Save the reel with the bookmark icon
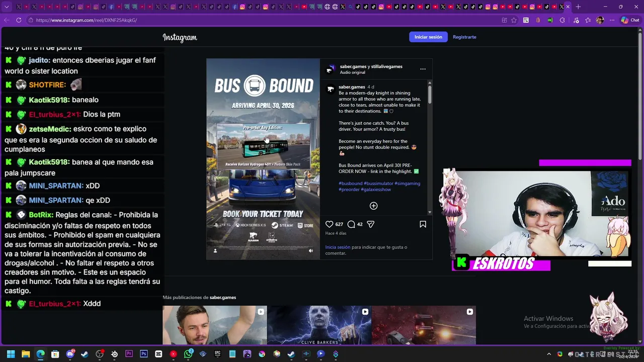The height and width of the screenshot is (362, 644). (423, 224)
